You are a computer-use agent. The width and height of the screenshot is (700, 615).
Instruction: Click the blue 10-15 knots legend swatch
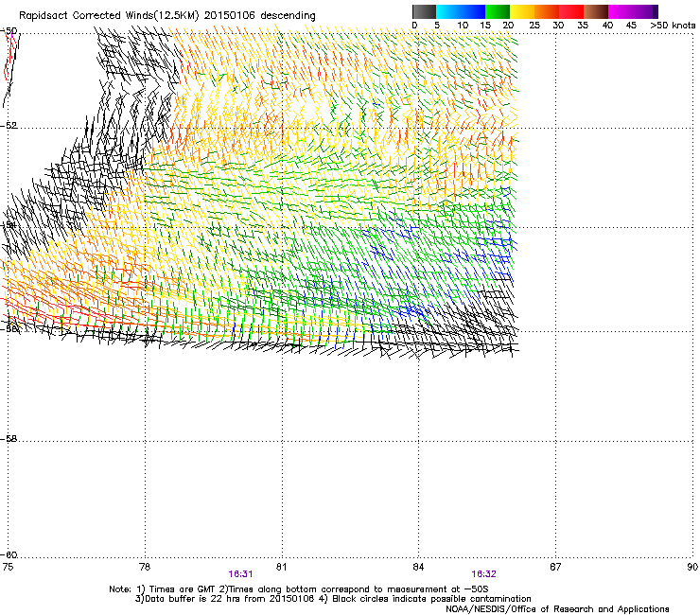[473, 11]
